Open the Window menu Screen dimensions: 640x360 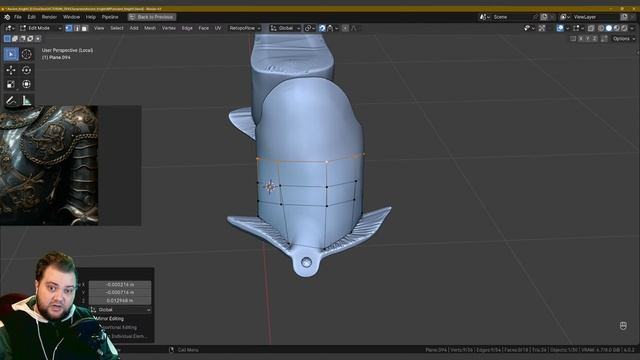click(x=71, y=17)
